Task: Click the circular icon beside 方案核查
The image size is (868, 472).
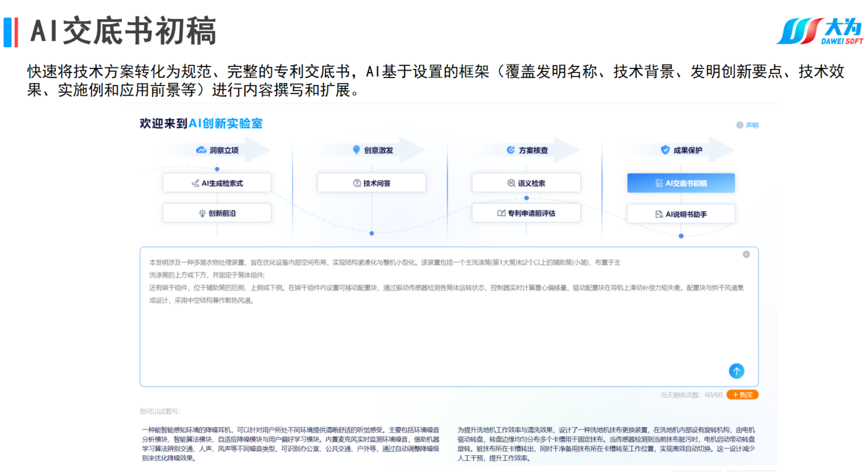Action: tap(511, 150)
